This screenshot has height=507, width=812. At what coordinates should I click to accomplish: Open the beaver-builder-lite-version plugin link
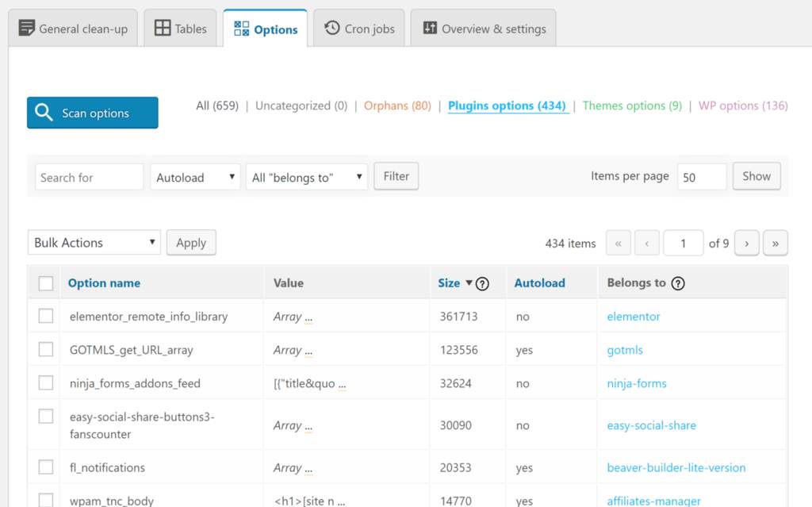(x=676, y=467)
